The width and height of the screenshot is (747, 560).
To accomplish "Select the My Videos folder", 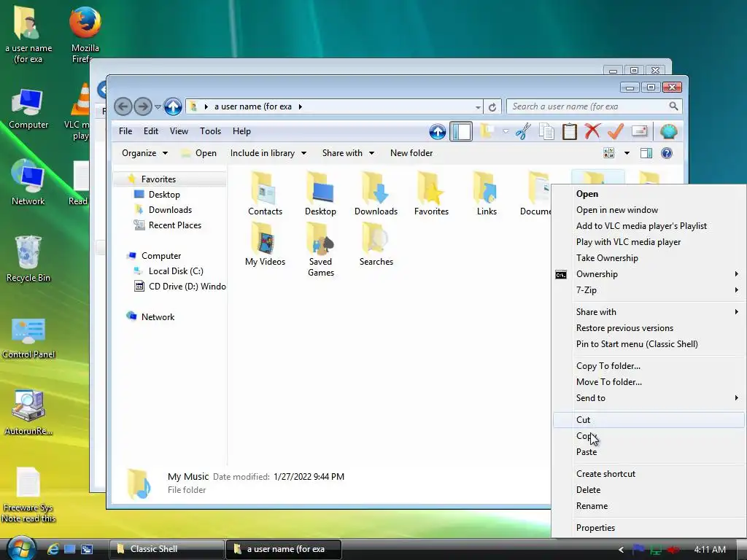I will click(265, 244).
